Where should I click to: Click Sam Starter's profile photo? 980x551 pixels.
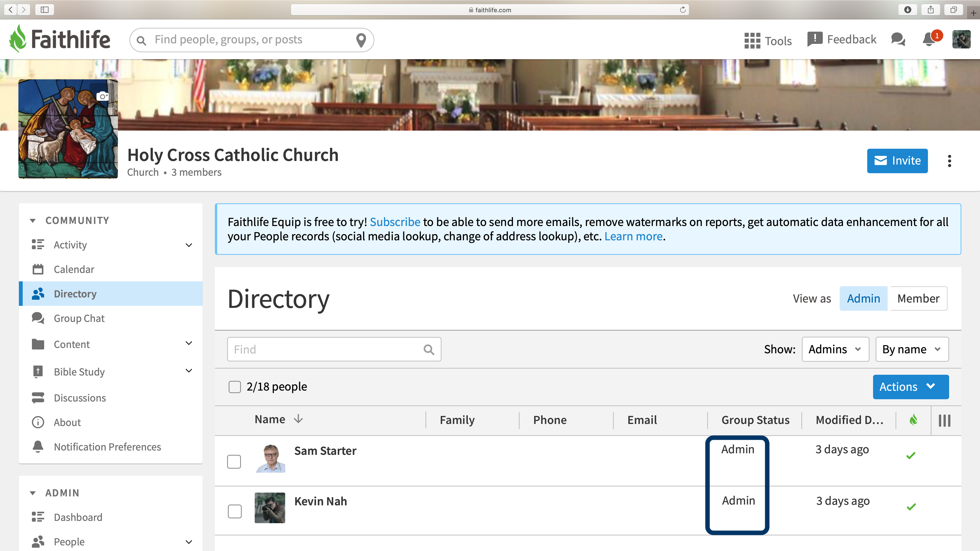(271, 458)
